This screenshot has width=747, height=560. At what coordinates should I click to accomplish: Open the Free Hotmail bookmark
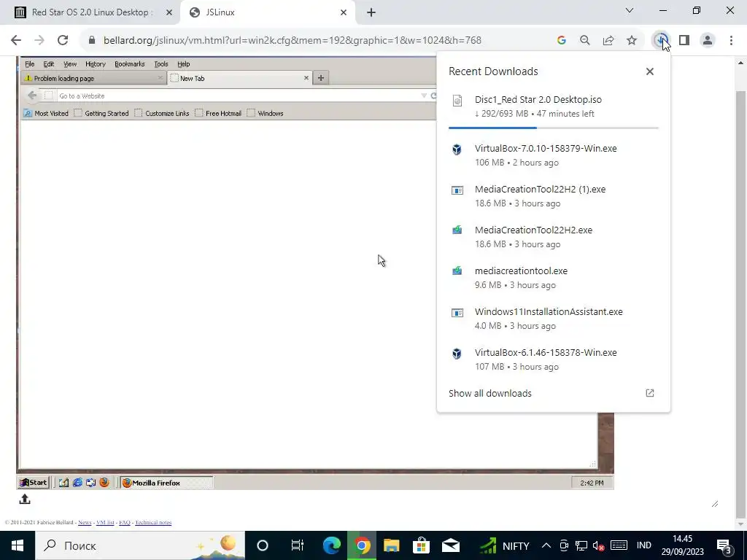pyautogui.click(x=218, y=113)
